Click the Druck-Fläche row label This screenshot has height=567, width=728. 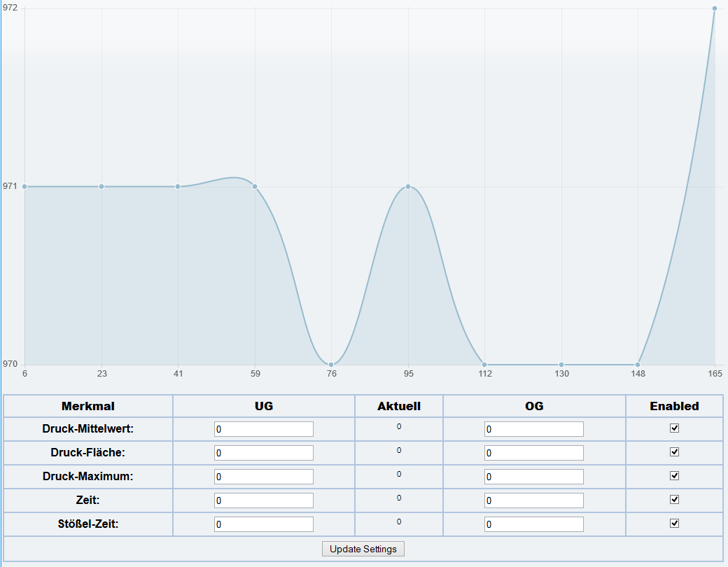(x=87, y=452)
